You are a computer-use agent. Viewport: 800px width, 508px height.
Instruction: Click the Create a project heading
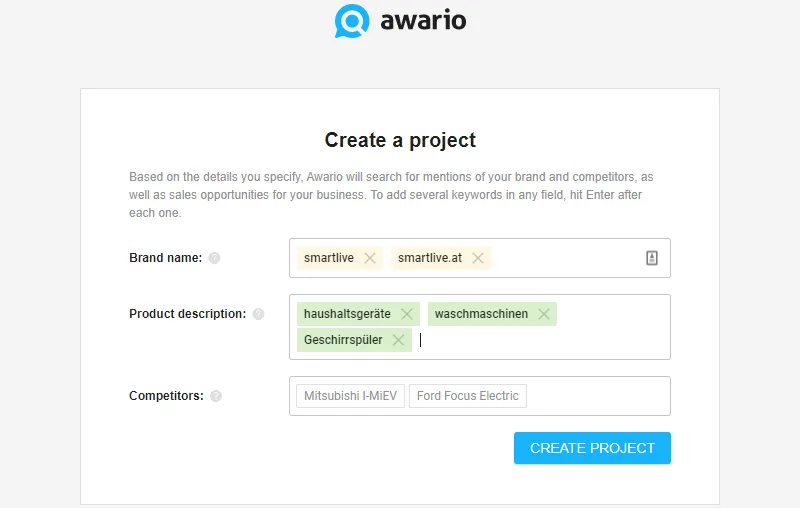400,140
